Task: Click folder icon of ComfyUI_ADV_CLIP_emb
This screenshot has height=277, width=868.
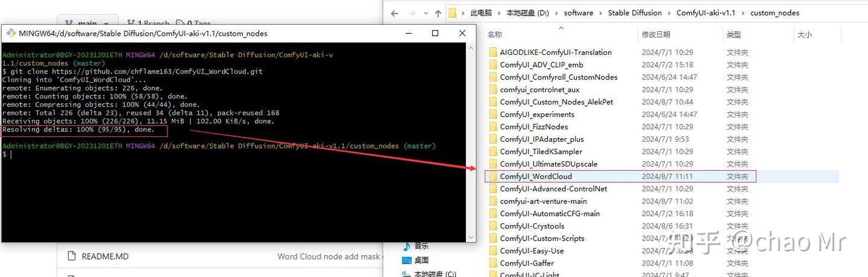Action: (x=493, y=65)
